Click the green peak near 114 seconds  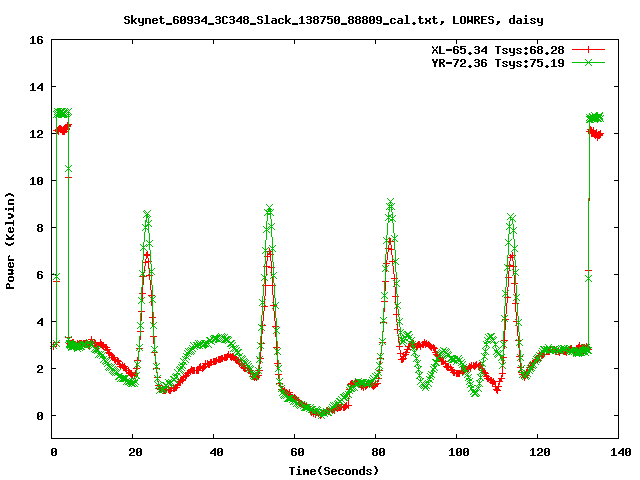click(511, 217)
